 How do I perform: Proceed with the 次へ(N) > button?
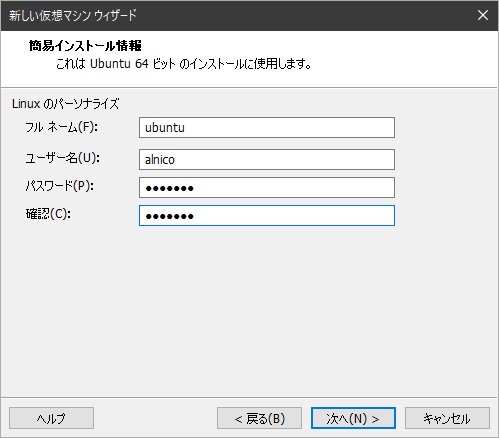[353, 418]
